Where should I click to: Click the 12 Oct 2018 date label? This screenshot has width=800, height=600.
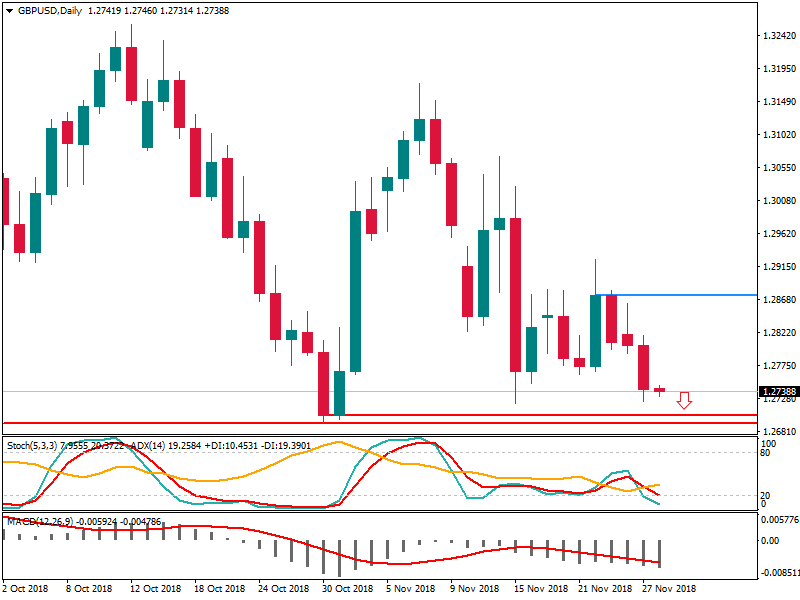click(156, 588)
